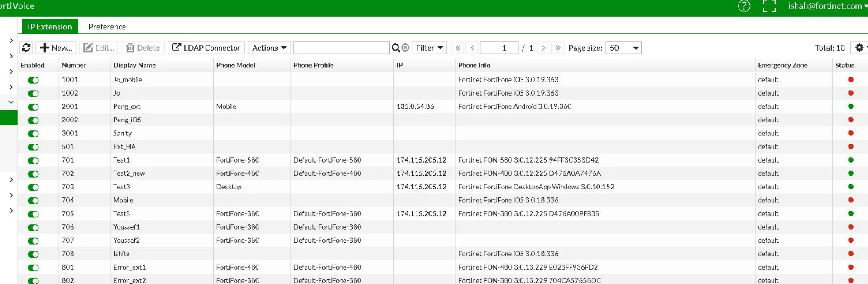Click into the search input field
The width and height of the screenshot is (868, 284).
coord(341,48)
